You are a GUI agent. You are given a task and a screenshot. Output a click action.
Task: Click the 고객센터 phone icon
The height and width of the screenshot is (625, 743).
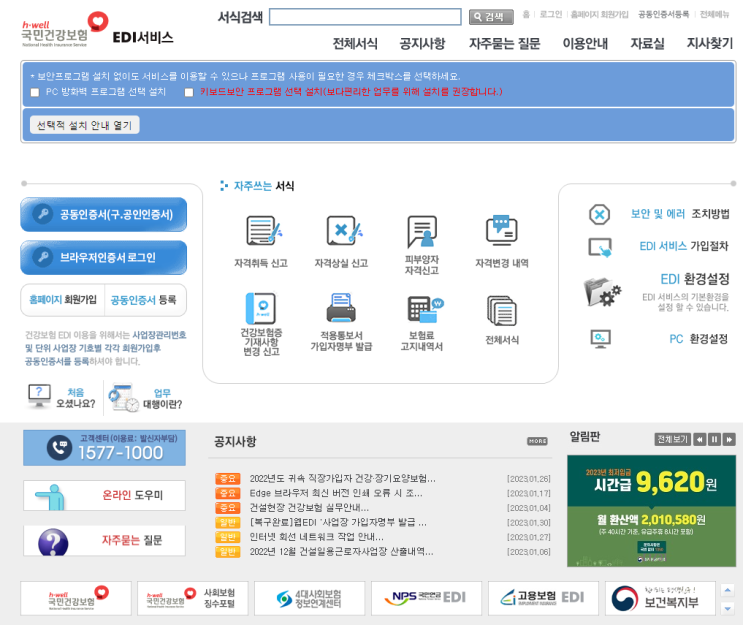click(x=59, y=448)
